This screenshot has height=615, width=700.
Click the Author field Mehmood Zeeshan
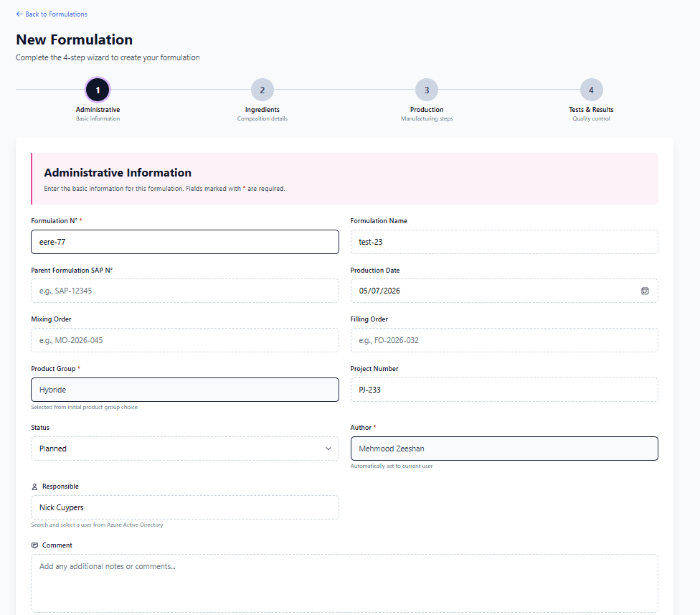pos(504,449)
